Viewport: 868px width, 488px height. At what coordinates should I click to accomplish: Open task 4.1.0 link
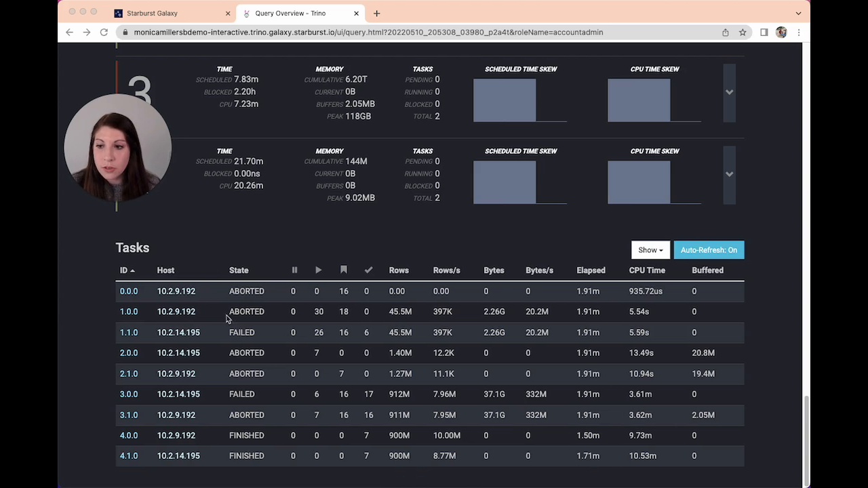129,456
